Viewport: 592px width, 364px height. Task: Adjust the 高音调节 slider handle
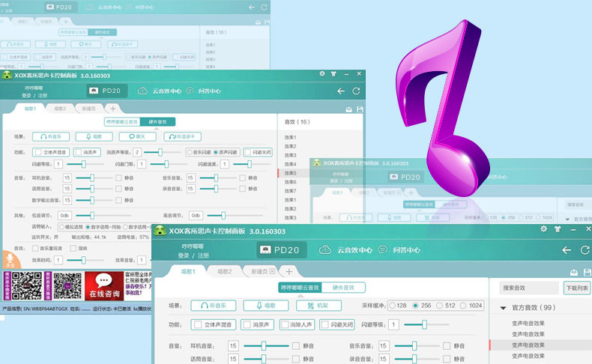pos(223,216)
